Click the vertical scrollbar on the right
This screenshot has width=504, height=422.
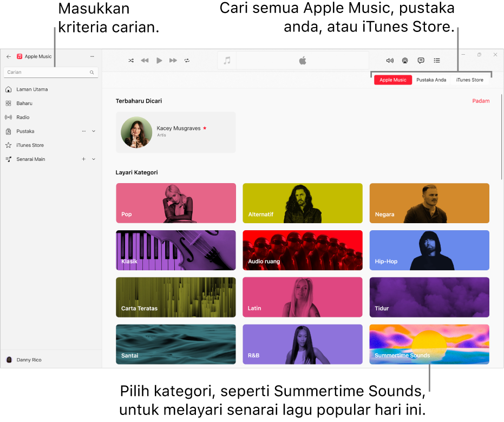[501, 137]
